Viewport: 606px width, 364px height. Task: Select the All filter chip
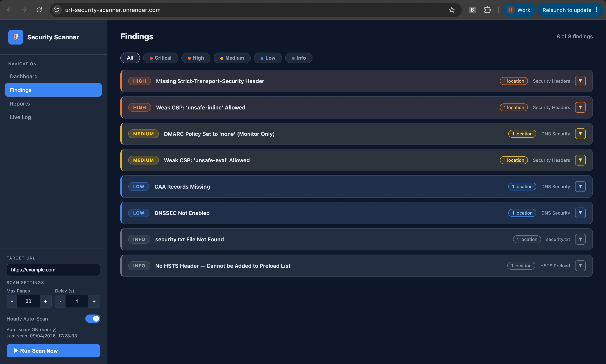(x=130, y=58)
